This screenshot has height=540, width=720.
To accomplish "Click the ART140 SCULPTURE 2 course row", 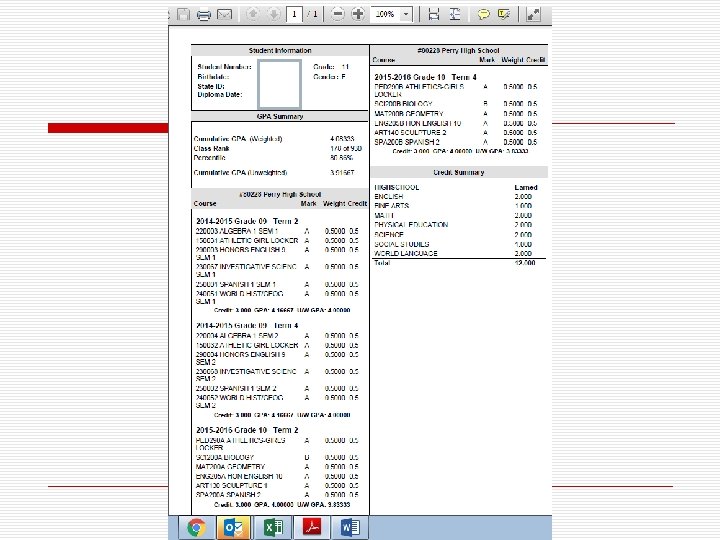I will tap(456, 133).
